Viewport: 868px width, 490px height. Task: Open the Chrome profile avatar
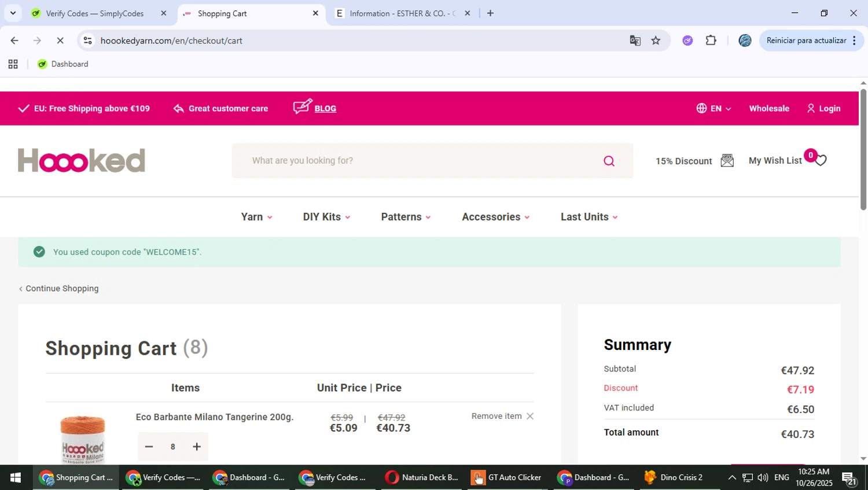point(745,40)
